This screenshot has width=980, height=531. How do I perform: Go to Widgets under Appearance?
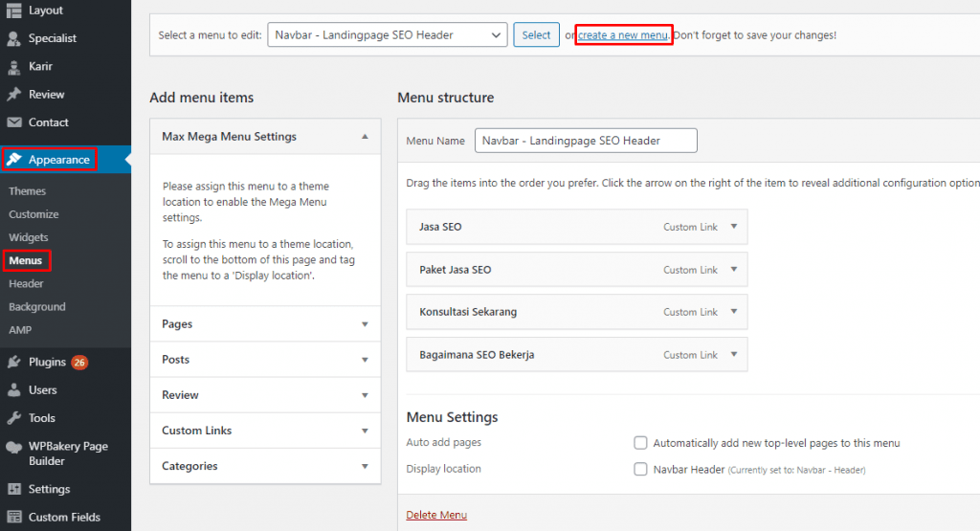[29, 237]
